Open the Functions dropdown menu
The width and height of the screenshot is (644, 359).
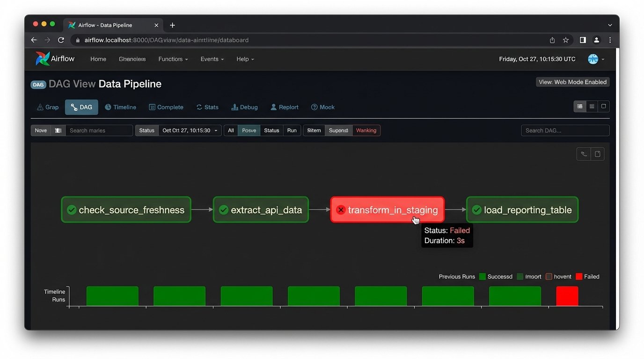[173, 59]
